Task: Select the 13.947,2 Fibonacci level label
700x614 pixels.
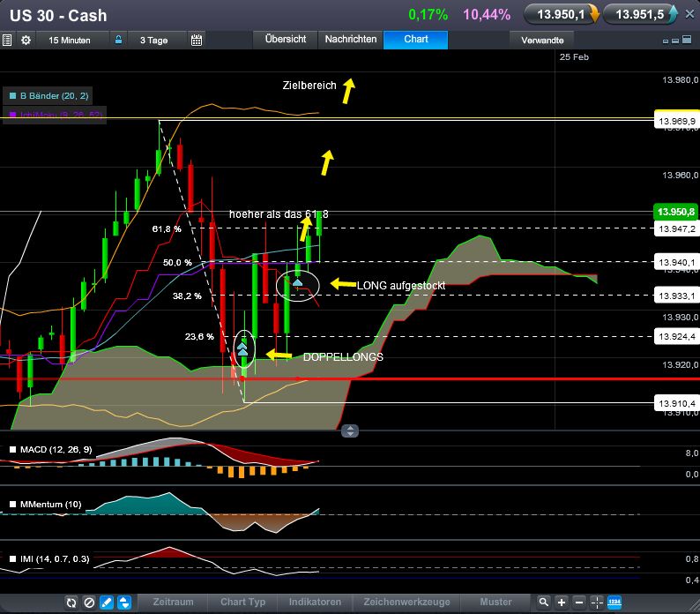Action: pos(677,228)
